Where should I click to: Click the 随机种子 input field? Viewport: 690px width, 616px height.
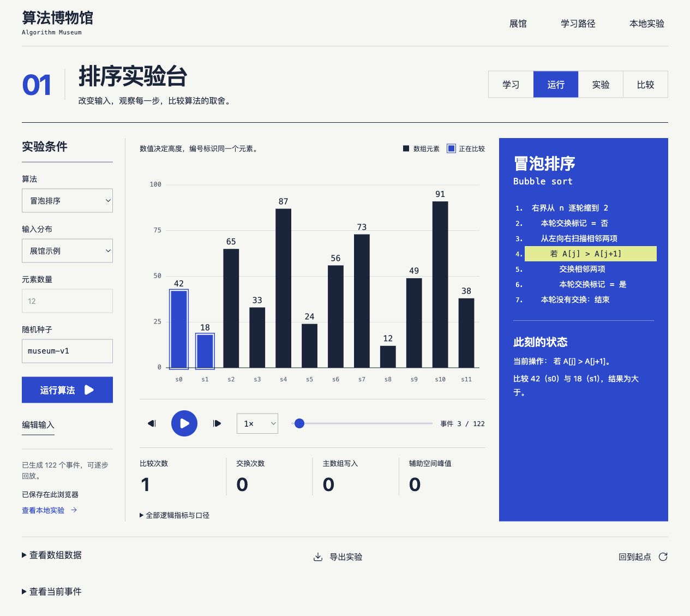pos(67,351)
